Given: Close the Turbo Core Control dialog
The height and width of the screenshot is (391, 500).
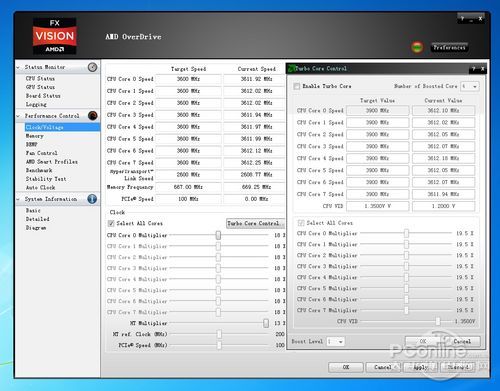Looking at the screenshot, I should (x=482, y=69).
